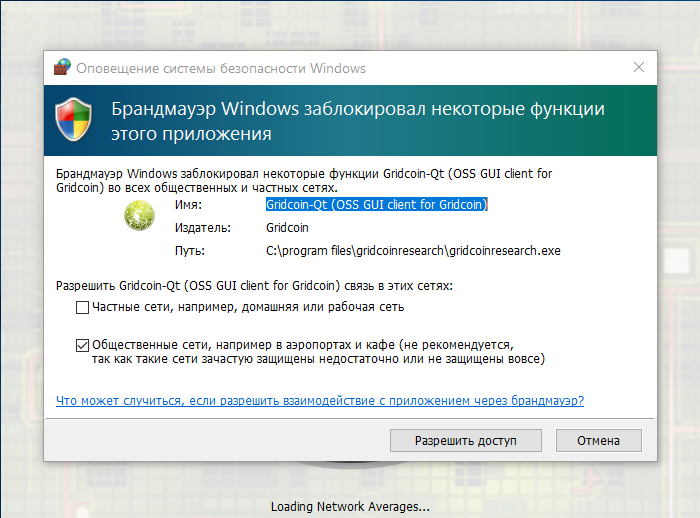Click the 'Отмена' button
The width and height of the screenshot is (700, 518).
[598, 440]
